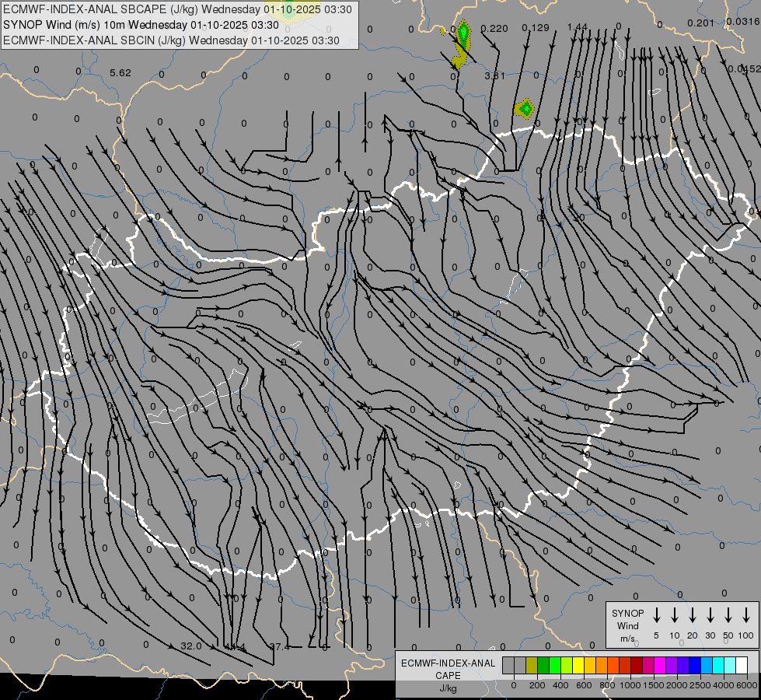
Task: Select the yellow swatch in CAPE color bar
Action: (x=578, y=665)
